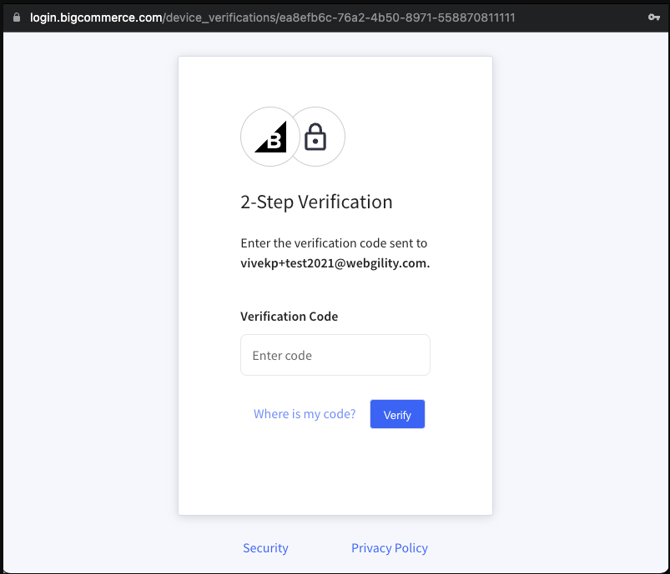Click the "Enter code" placeholder text

pos(282,355)
